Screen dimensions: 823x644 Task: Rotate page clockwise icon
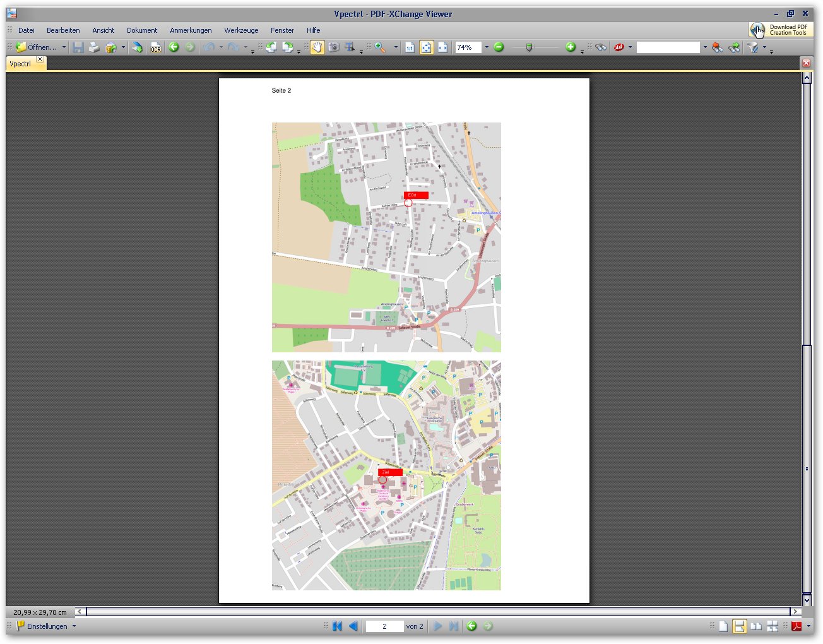[x=288, y=47]
